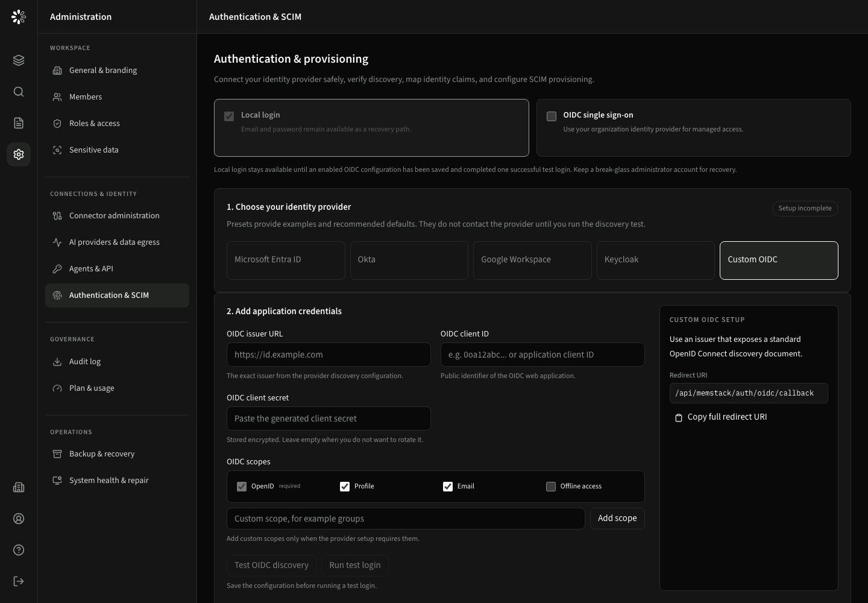The height and width of the screenshot is (603, 868).
Task: Click the Members people icon
Action: (57, 97)
